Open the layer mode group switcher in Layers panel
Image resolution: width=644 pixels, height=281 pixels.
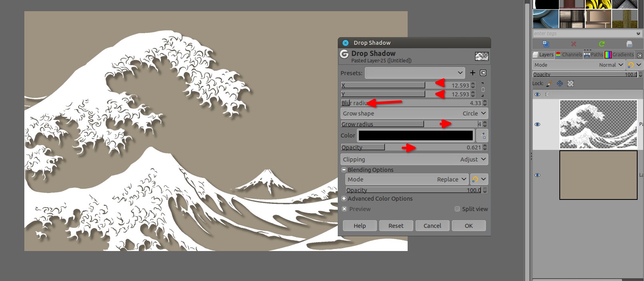coord(634,65)
